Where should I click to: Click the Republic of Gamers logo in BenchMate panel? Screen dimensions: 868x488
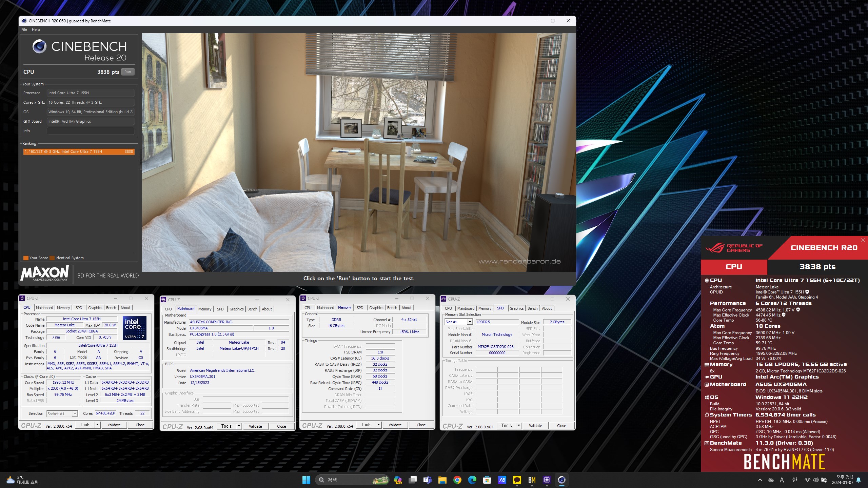pyautogui.click(x=734, y=248)
